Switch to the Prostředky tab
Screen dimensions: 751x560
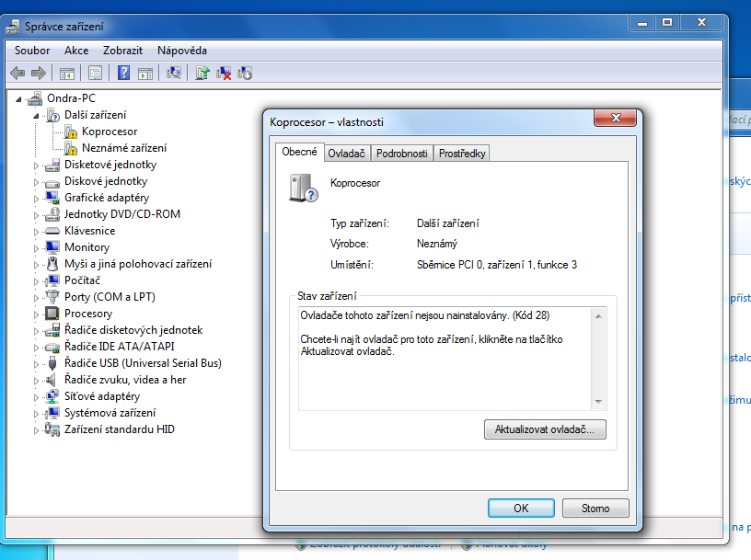pyautogui.click(x=462, y=154)
